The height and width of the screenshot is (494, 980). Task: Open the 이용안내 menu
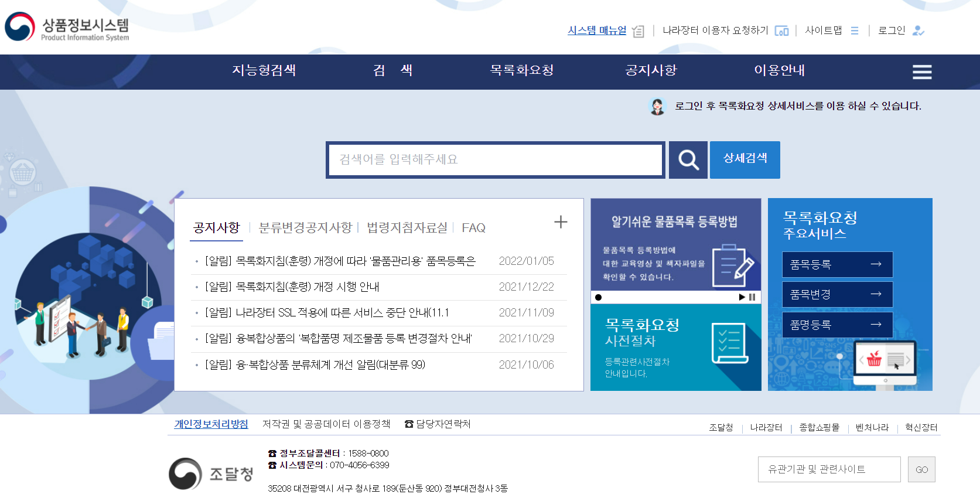click(780, 70)
